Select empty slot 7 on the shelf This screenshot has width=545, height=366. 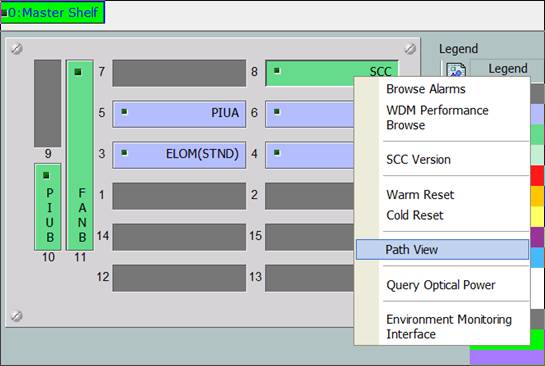[179, 73]
